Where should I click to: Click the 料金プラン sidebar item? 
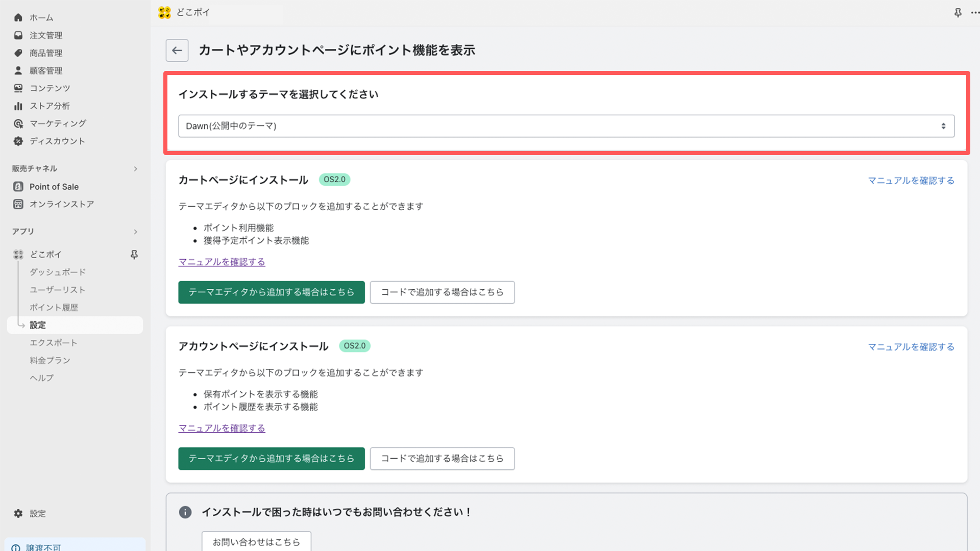coord(51,360)
